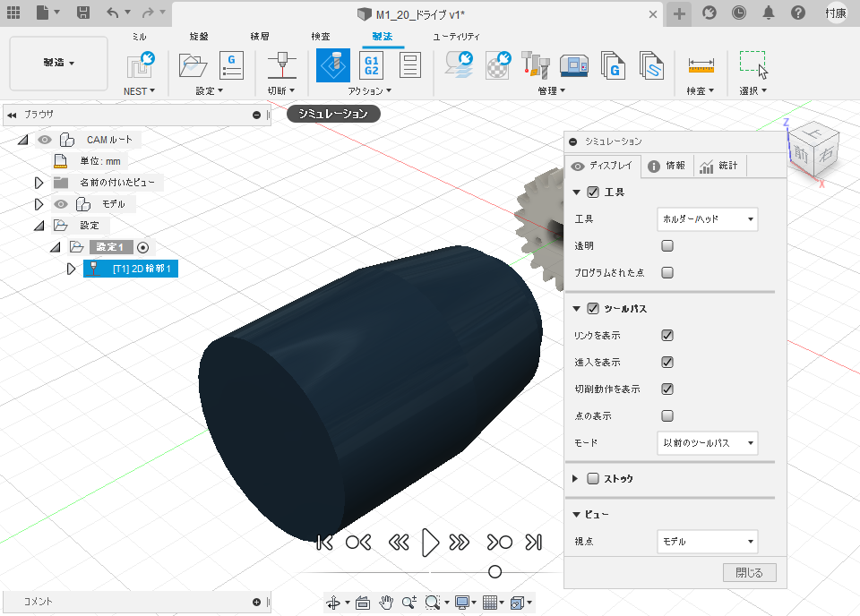Jump to the simulation end
The height and width of the screenshot is (616, 860).
[x=534, y=543]
